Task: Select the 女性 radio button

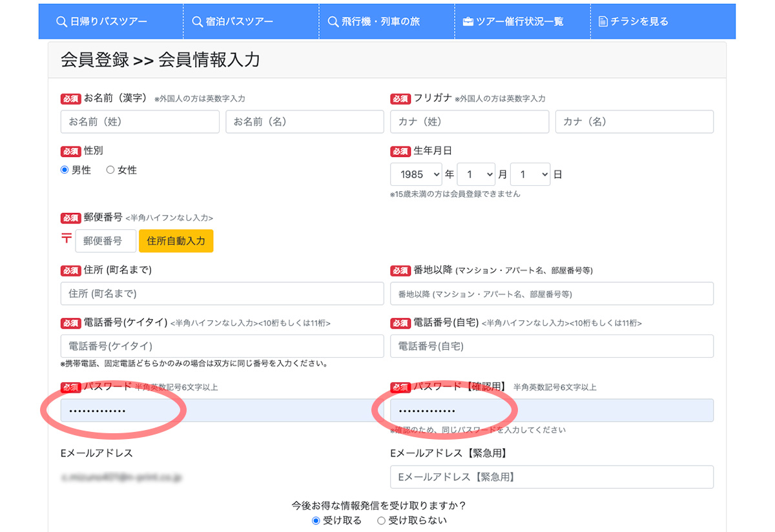Action: [x=111, y=170]
